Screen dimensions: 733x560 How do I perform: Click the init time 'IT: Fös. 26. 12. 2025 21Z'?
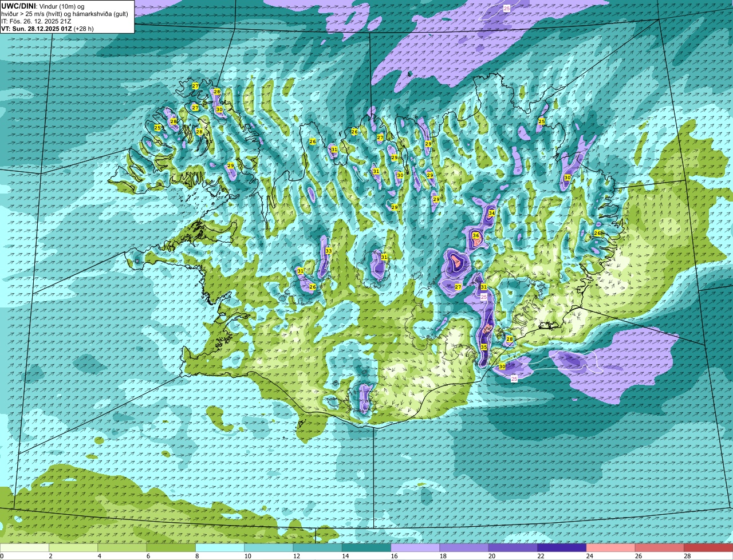pyautogui.click(x=36, y=21)
